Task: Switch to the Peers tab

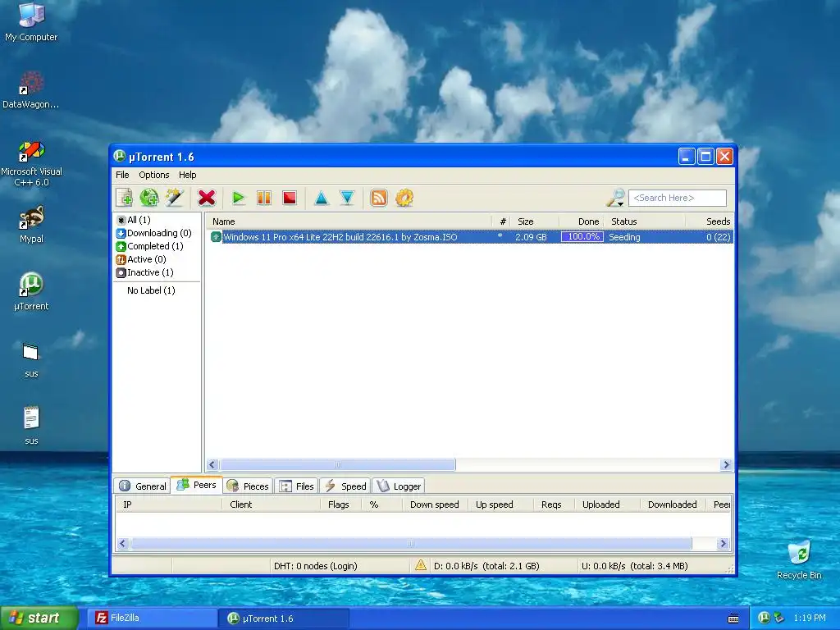Action: pyautogui.click(x=197, y=485)
